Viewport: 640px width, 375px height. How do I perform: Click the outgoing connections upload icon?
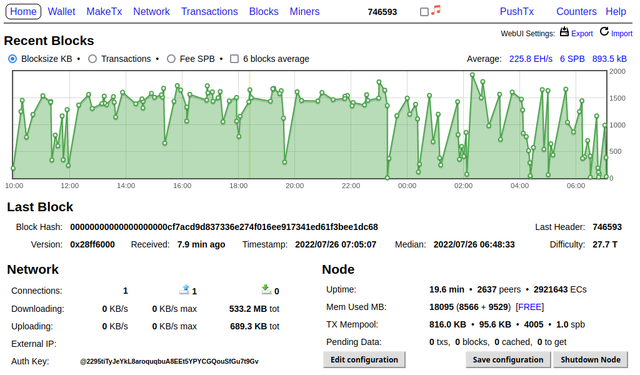pos(184,289)
